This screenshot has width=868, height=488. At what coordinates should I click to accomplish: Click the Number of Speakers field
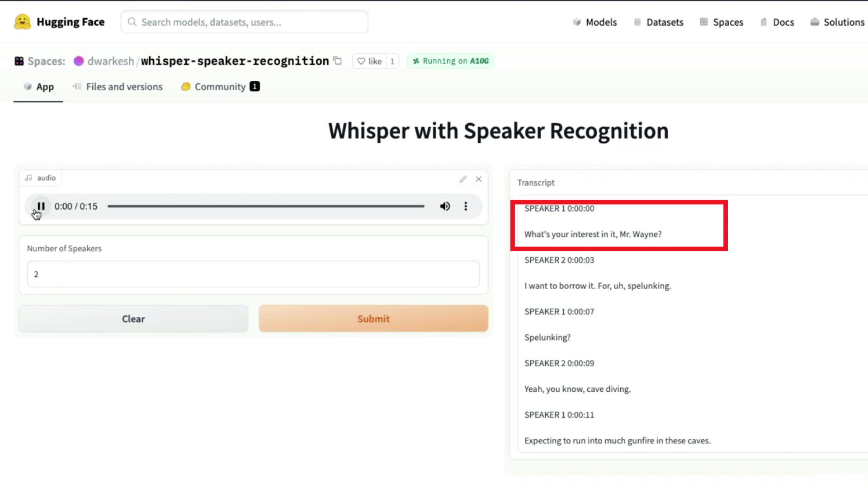[253, 274]
